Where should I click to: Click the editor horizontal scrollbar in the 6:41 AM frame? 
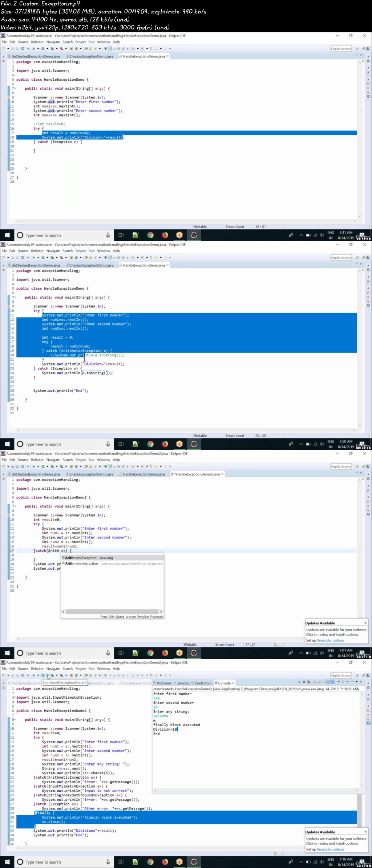[186, 221]
